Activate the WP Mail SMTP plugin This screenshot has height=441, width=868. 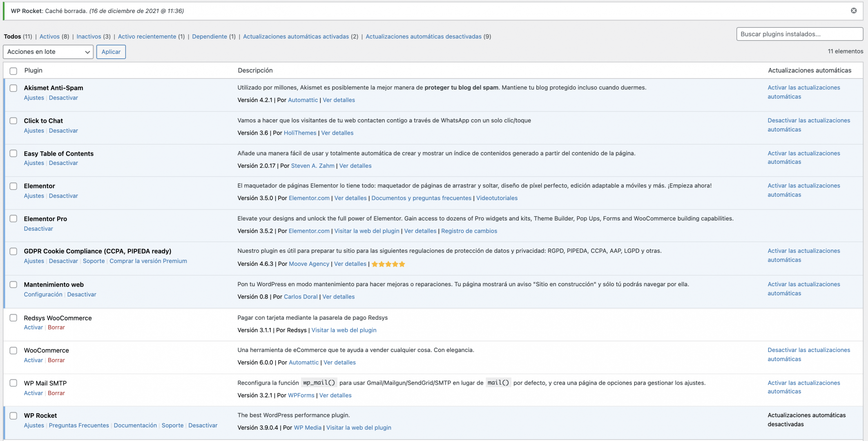point(33,393)
